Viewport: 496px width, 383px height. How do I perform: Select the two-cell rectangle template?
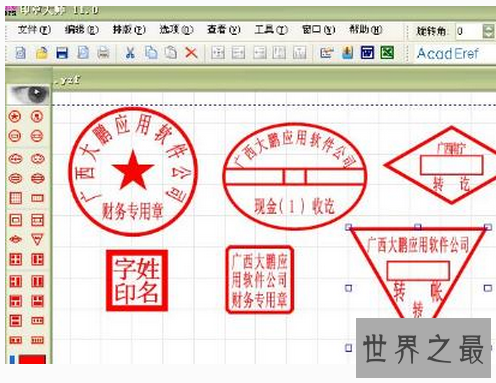(15, 340)
